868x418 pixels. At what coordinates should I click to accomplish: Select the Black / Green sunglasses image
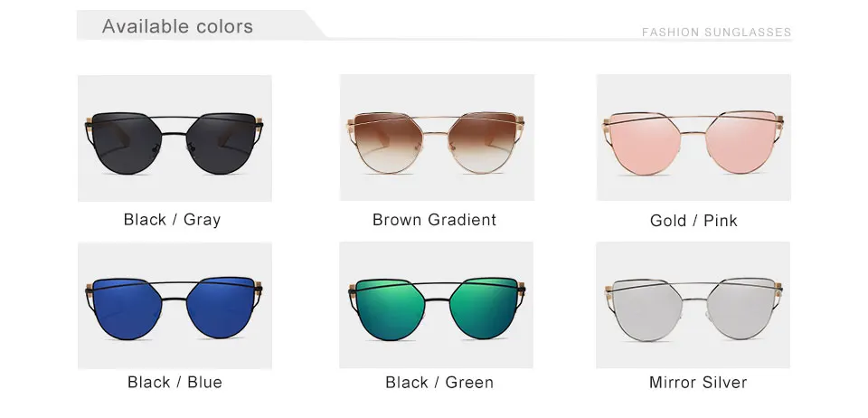tap(436, 305)
